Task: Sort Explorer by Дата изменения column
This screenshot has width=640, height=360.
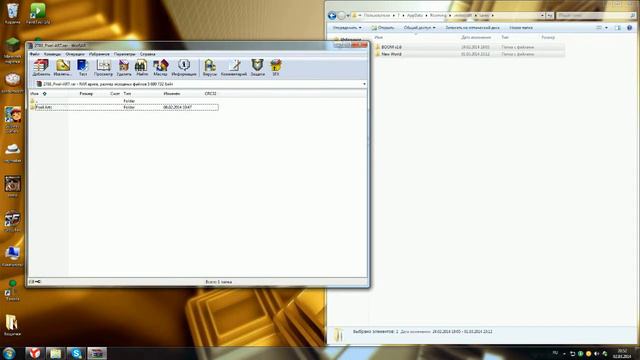Action: [476, 38]
